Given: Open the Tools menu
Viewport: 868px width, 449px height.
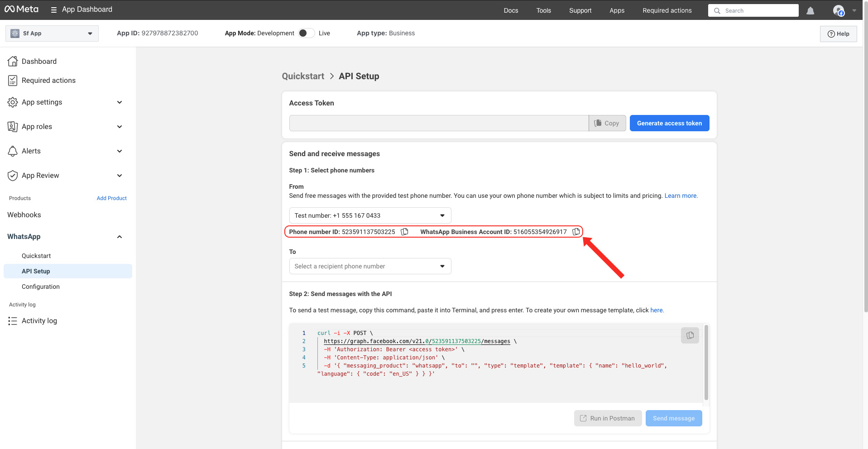Looking at the screenshot, I should [543, 10].
